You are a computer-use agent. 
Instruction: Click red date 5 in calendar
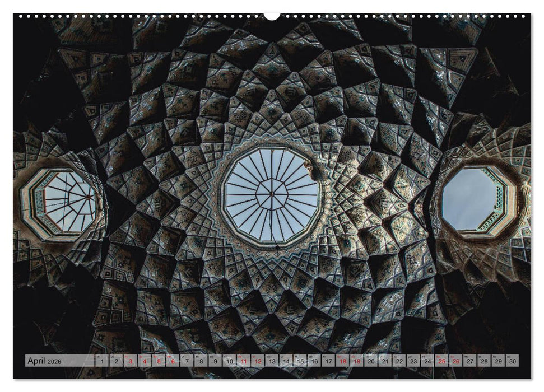pyautogui.click(x=159, y=361)
